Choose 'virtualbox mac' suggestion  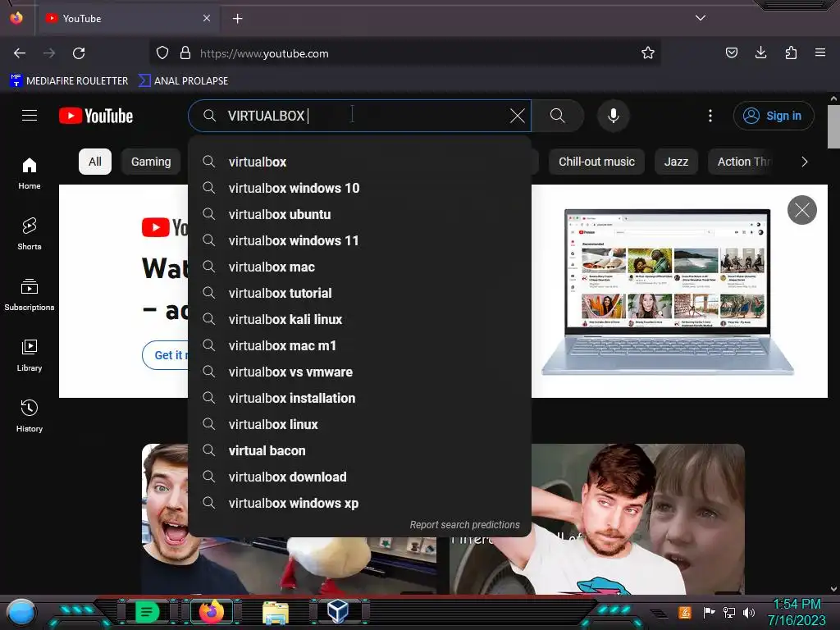pos(359,267)
